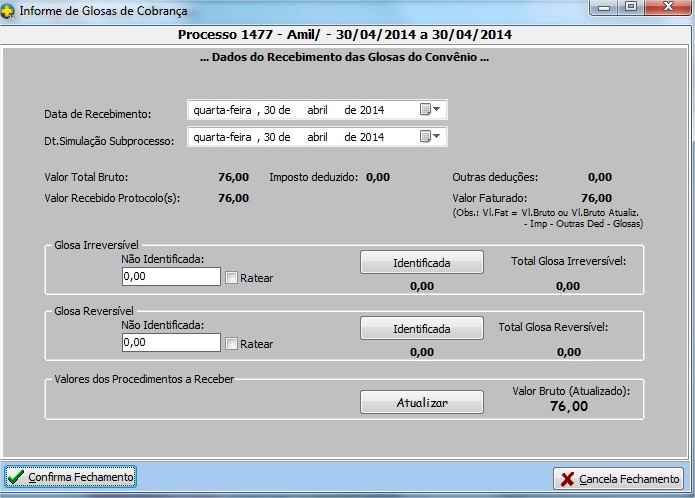The height and width of the screenshot is (498, 695).
Task: Select year 2014 in Dt.Simulação Subprocesso field
Action: click(x=371, y=136)
